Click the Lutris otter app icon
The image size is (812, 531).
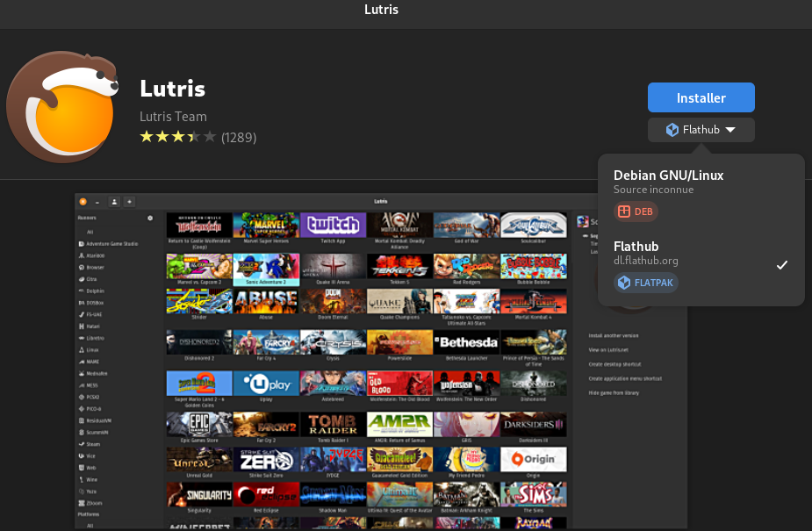62,106
